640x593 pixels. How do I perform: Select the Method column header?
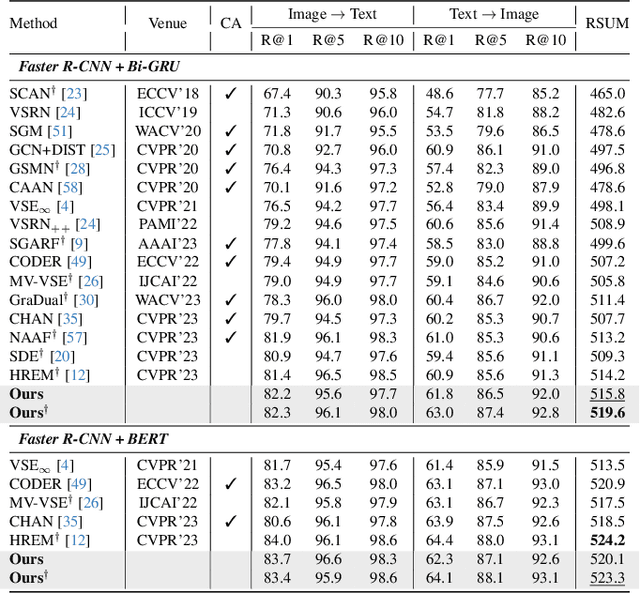33,22
